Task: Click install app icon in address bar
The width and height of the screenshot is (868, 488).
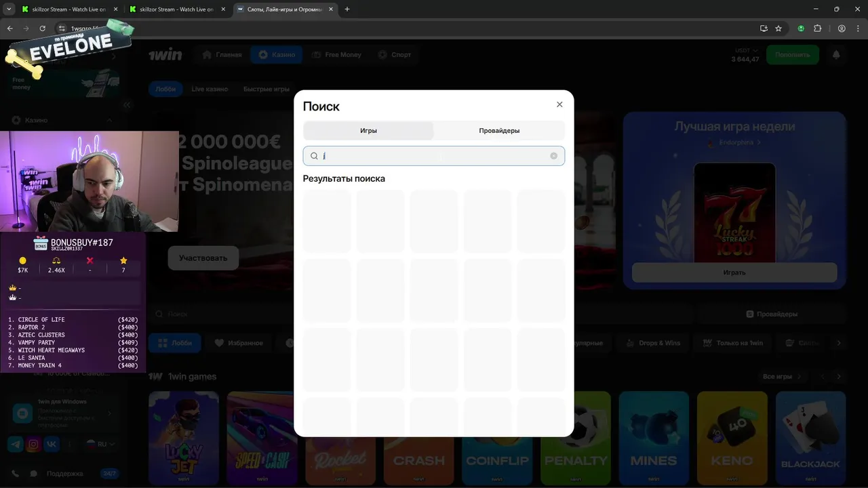Action: tap(764, 28)
